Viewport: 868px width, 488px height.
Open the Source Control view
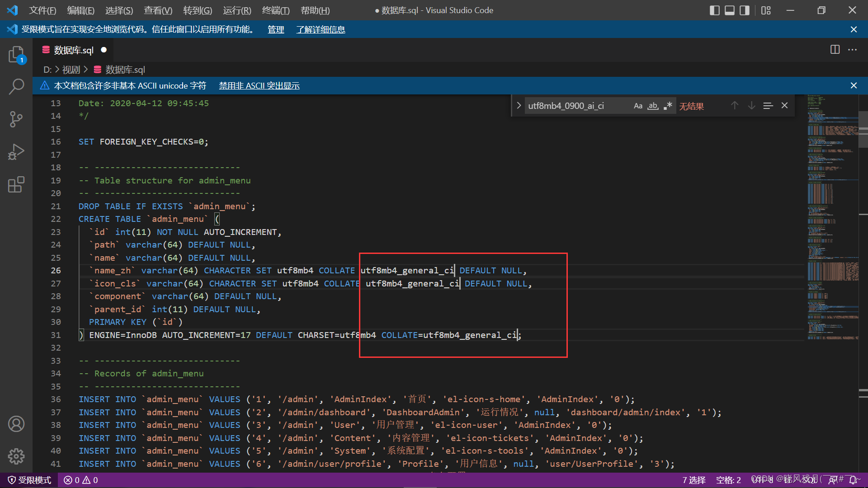[16, 119]
